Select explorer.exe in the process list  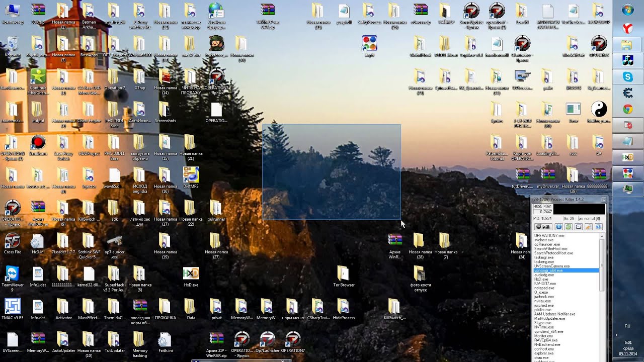(566, 353)
